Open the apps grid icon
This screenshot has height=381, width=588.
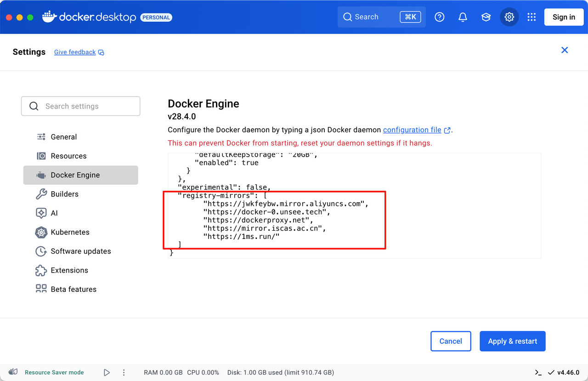(x=531, y=17)
